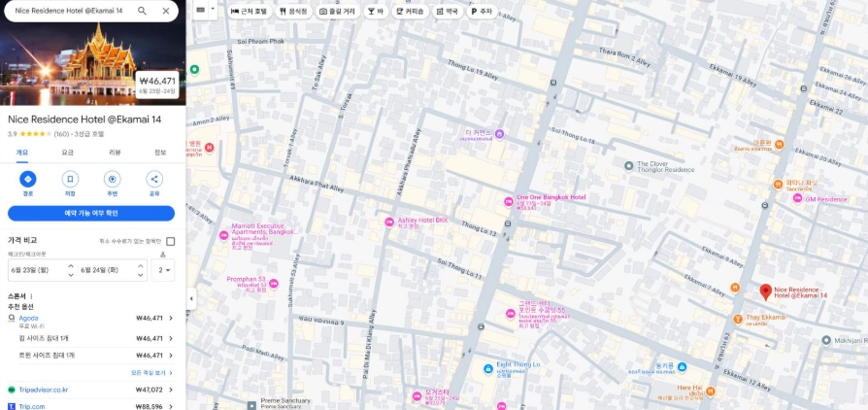Click the red Nice Residence Hotel map pin
This screenshot has height=410, width=868.
(x=766, y=292)
